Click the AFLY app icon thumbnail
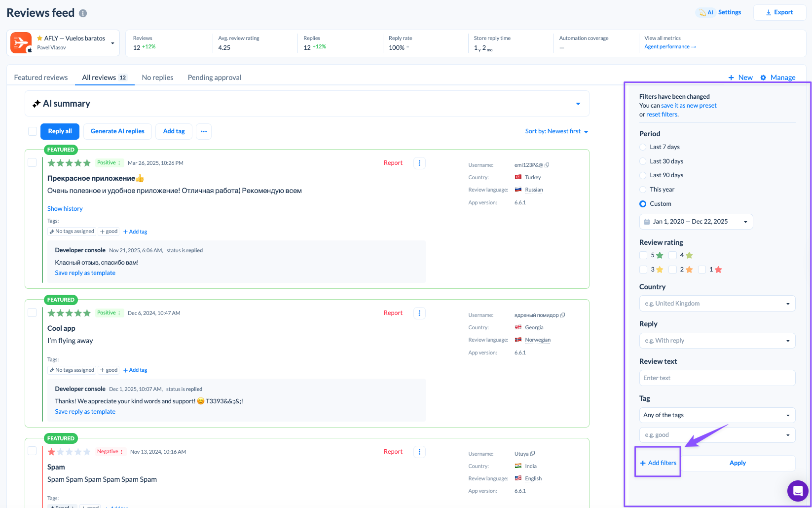 pos(21,43)
